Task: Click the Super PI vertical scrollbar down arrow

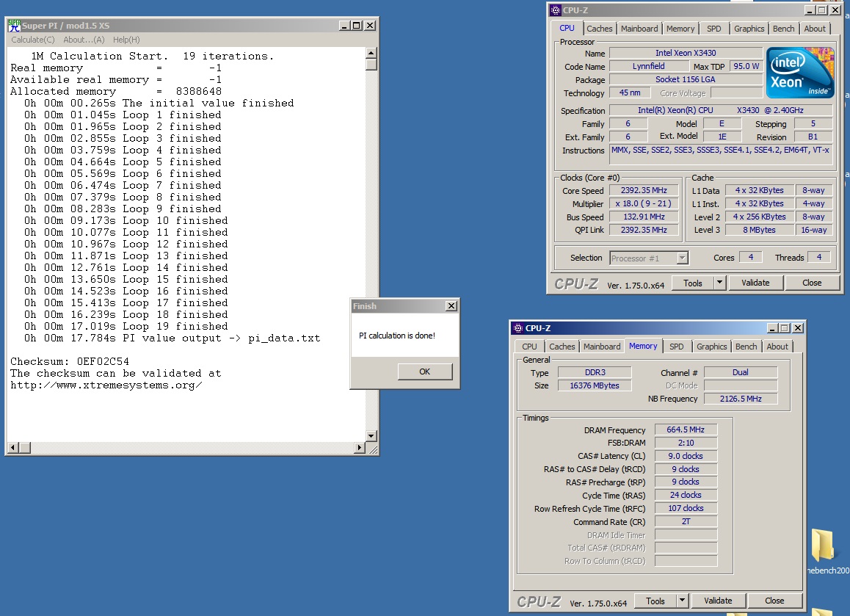Action: [371, 435]
